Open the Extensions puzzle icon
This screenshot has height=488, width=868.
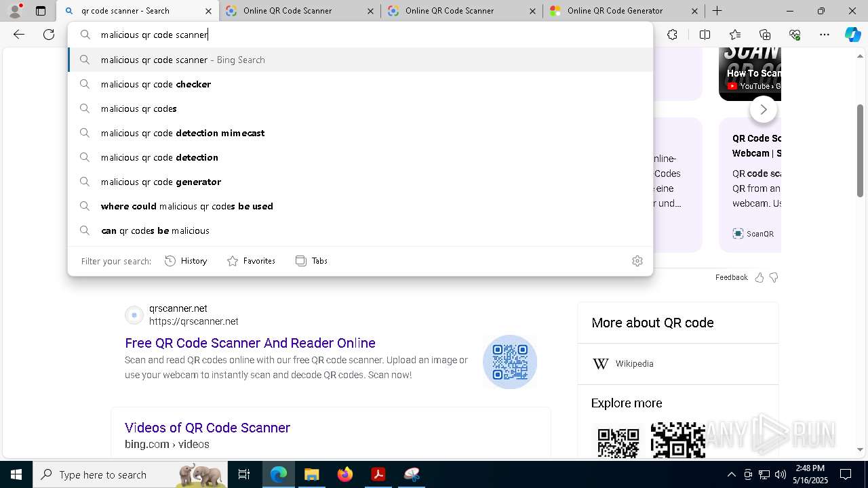click(672, 35)
